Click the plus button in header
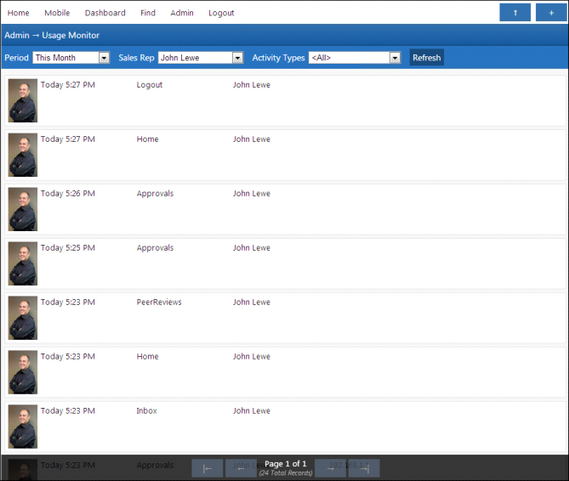 pos(551,13)
